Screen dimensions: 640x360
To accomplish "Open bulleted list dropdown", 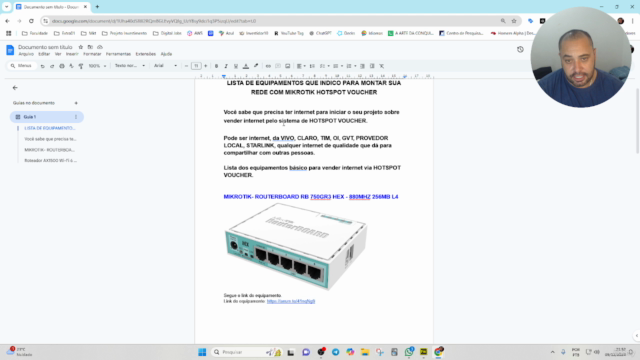I will pyautogui.click(x=338, y=66).
